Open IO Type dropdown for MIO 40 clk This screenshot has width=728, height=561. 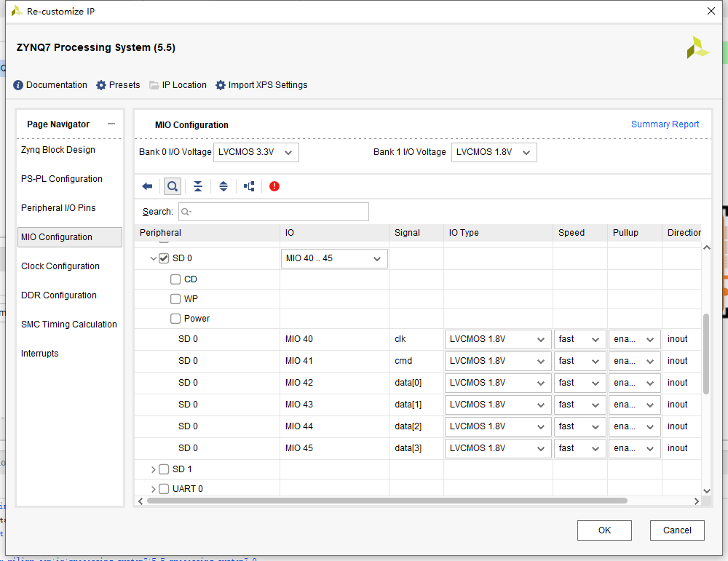coord(498,339)
